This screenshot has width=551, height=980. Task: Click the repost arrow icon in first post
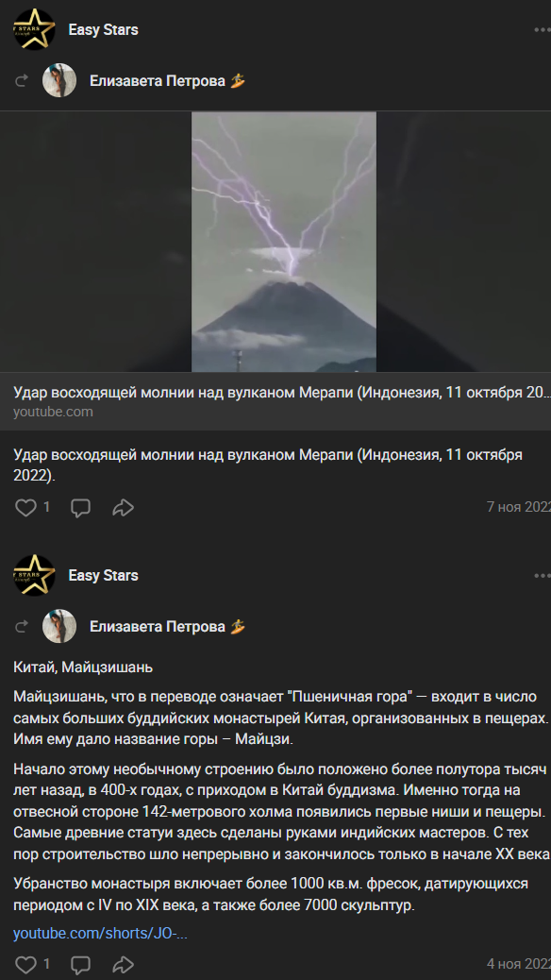(x=22, y=80)
